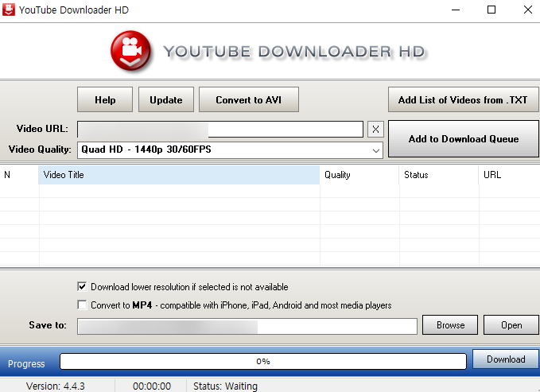Click the Save to path field
The width and height of the screenshot is (540, 392).
247,326
